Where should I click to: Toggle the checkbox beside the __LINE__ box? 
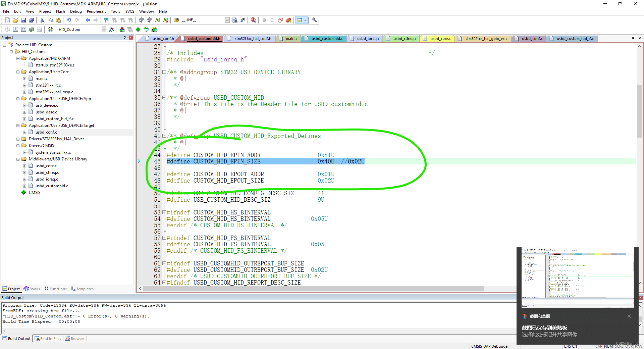[227, 20]
